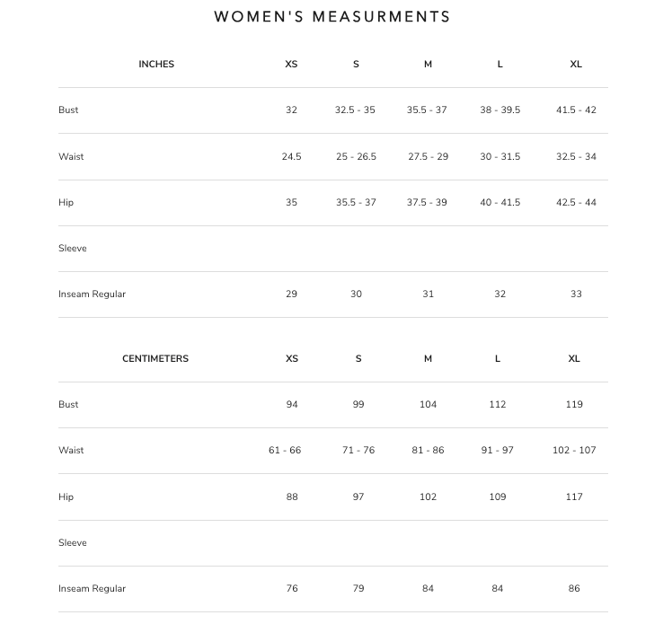
Task: Click the 119 bust centimeter value
Action: pos(574,405)
